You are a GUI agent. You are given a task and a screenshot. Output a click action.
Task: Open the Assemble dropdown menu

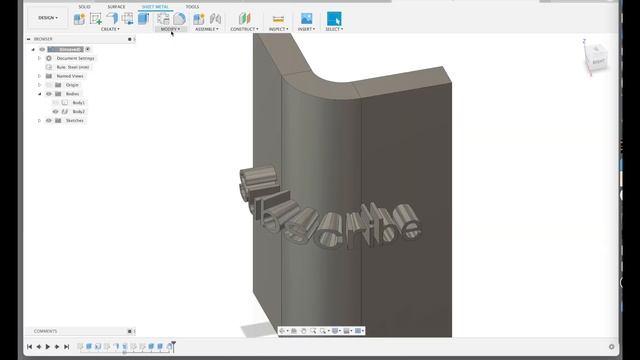pyautogui.click(x=207, y=29)
